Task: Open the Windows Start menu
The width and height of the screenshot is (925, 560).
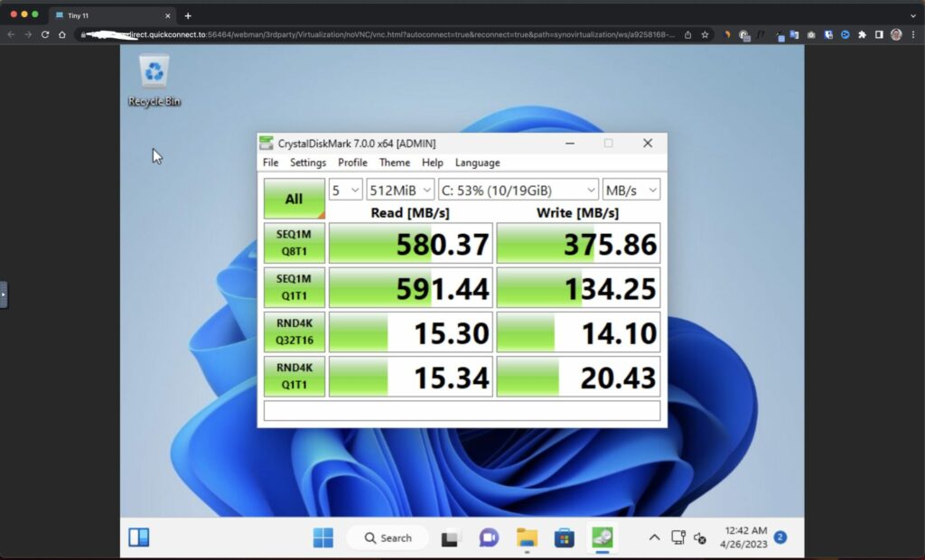Action: [323, 537]
